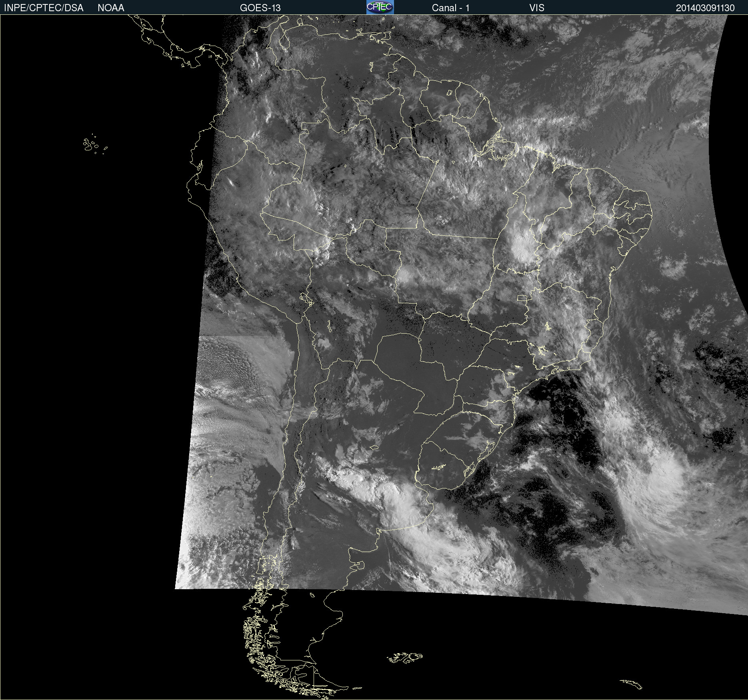748x700 pixels.
Task: Click stratocumulus cloud deck off Chile coast
Action: click(228, 360)
